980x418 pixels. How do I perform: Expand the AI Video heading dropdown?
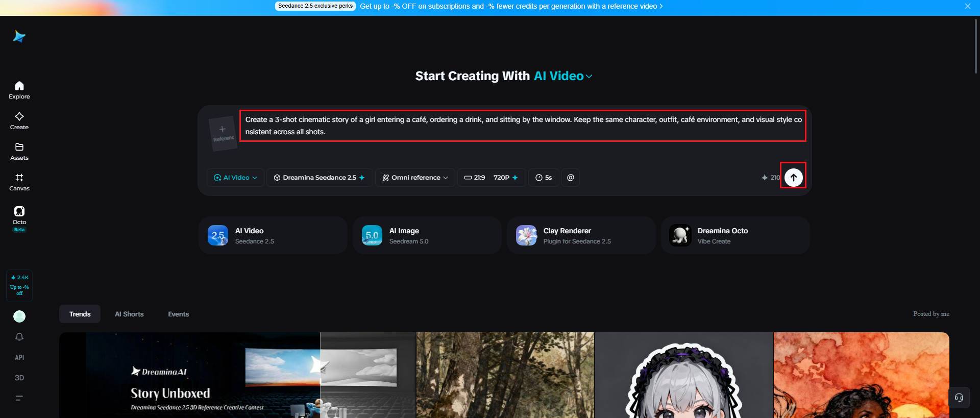point(563,76)
